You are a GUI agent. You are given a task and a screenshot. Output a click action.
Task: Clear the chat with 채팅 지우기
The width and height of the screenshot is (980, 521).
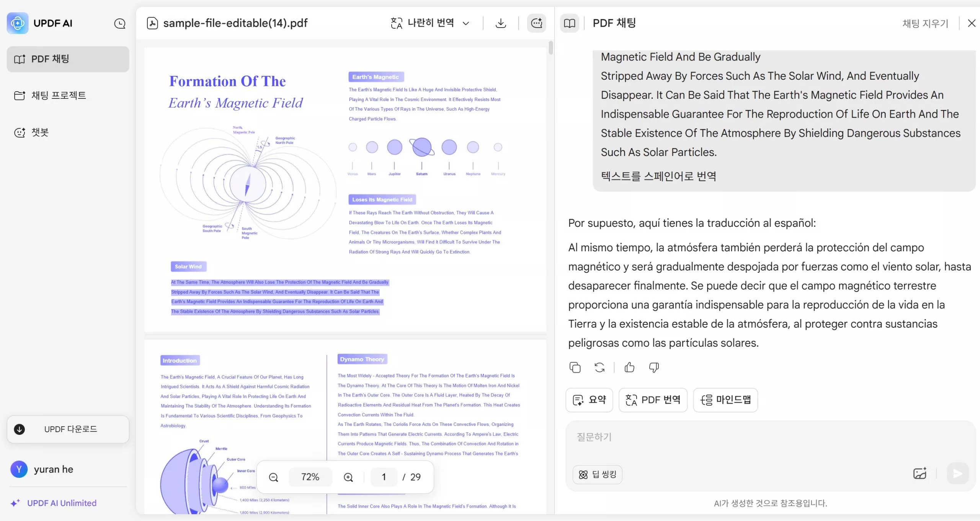pyautogui.click(x=924, y=23)
